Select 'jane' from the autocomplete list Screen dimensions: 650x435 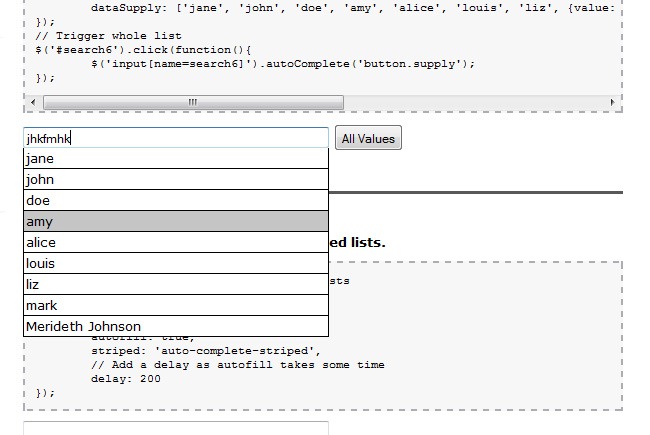pyautogui.click(x=175, y=158)
